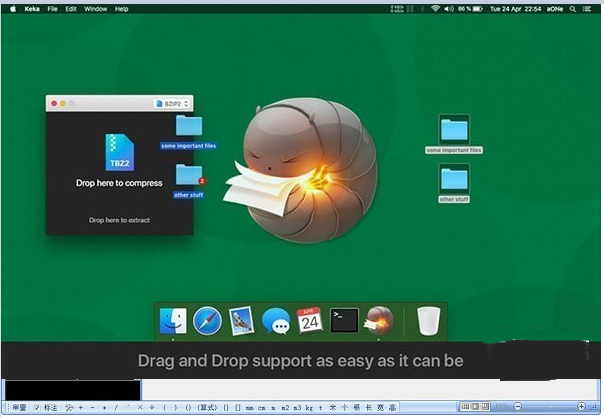Open the Edit menu

71,9
